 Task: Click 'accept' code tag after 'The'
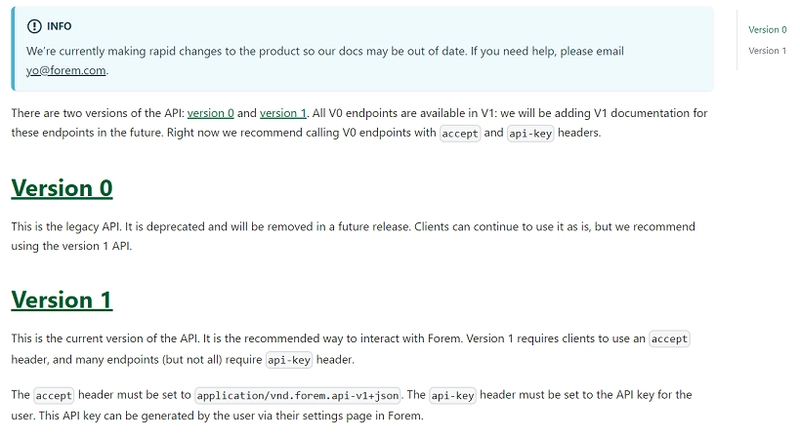point(54,396)
